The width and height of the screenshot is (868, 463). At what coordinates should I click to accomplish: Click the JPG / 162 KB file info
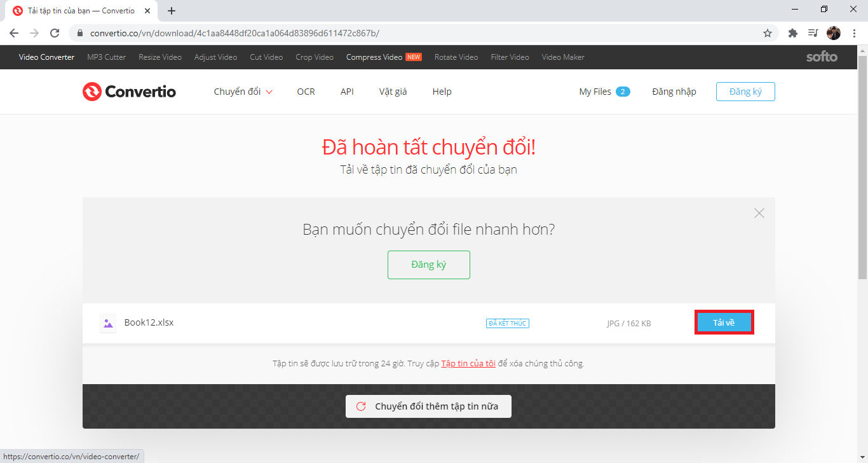(628, 324)
